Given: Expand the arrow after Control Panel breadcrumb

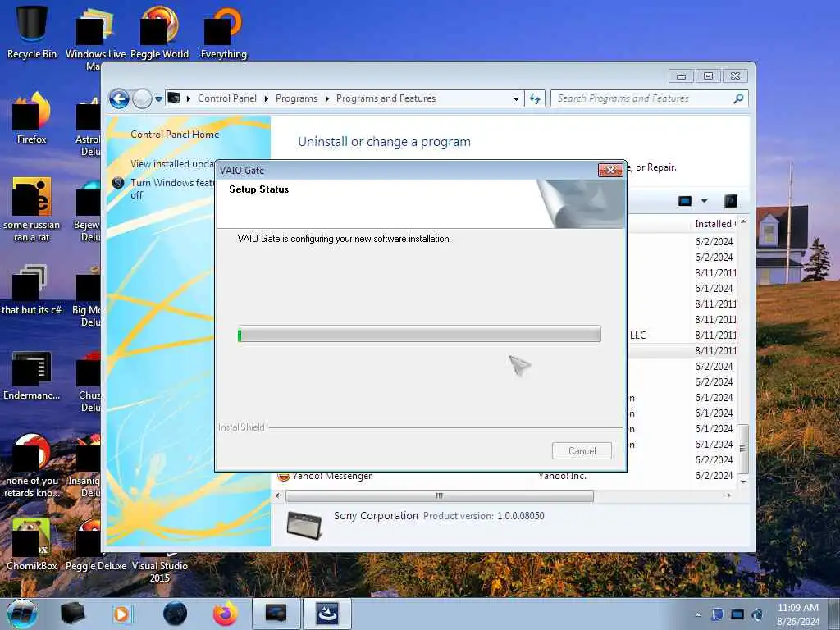Looking at the screenshot, I should pos(267,98).
